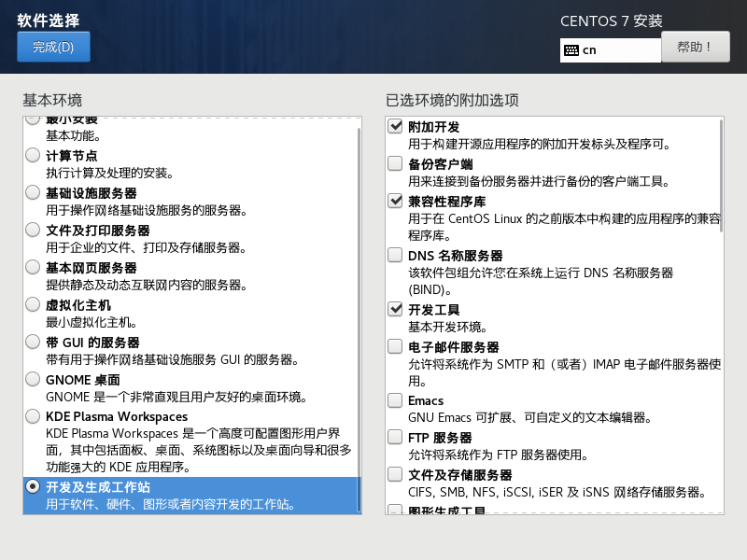Select the 文件及打印服务器 option
This screenshot has height=560, width=747.
click(33, 230)
